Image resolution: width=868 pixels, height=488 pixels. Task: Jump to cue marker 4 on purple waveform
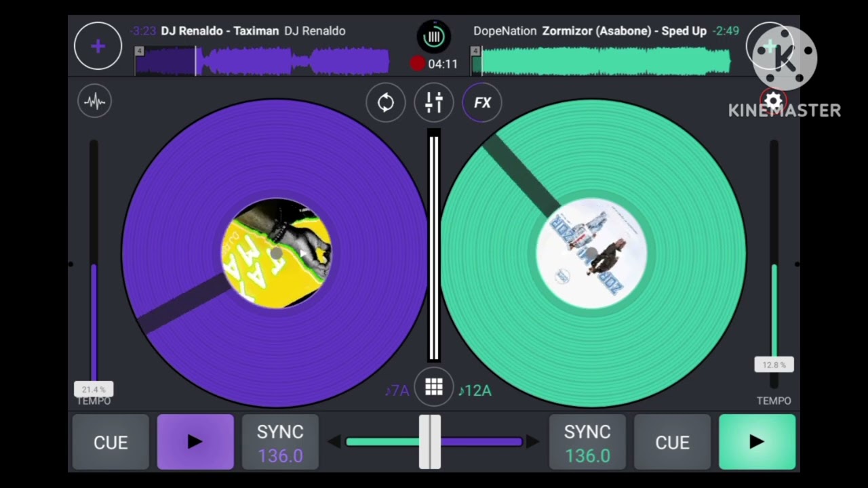139,51
